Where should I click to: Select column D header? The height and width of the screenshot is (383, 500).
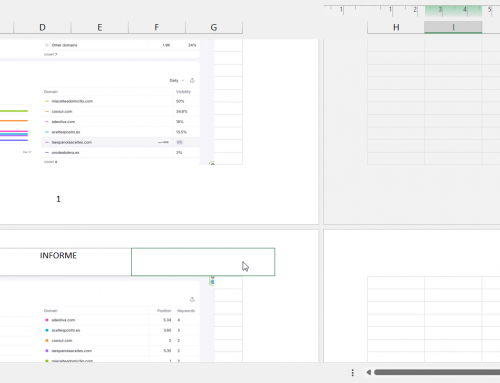click(x=42, y=27)
